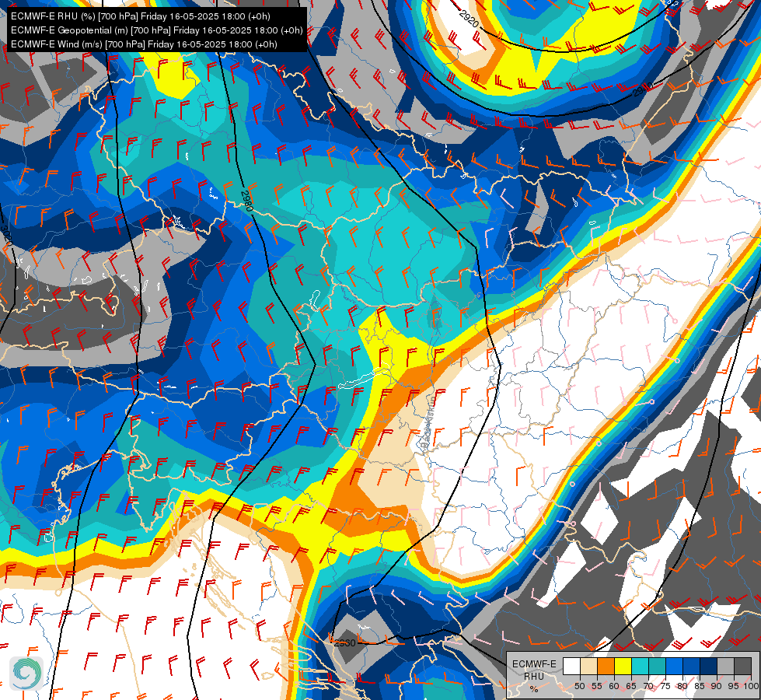The width and height of the screenshot is (761, 700).
Task: Click the legend value 65
Action: coord(631,686)
